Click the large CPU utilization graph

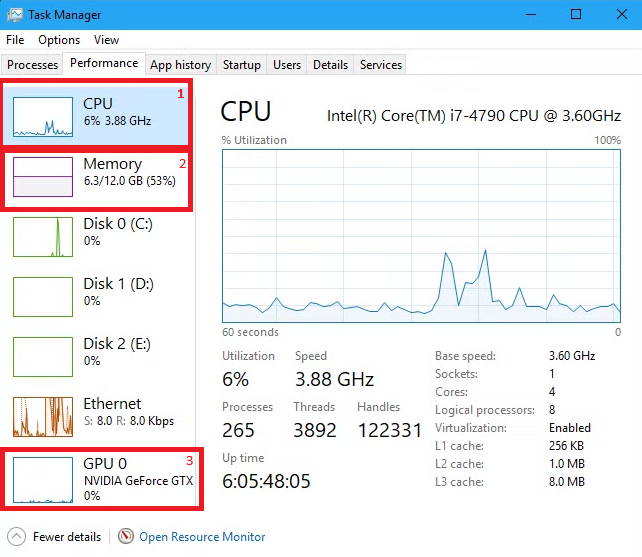[x=421, y=236]
